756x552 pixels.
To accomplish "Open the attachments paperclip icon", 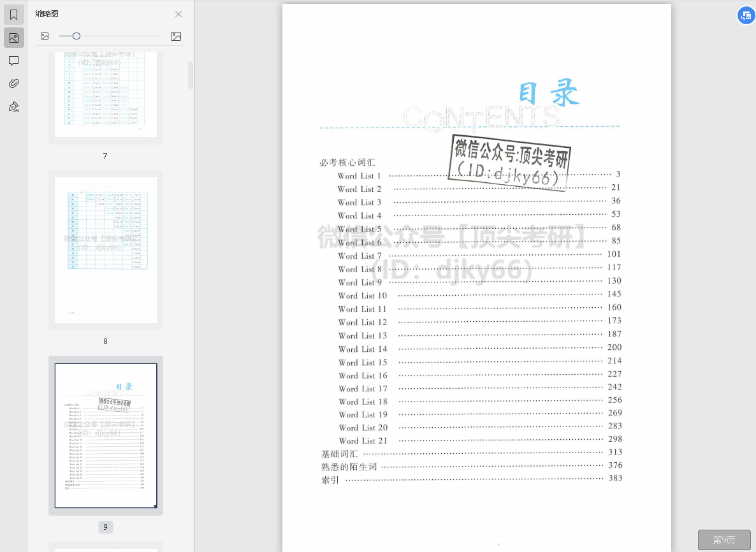I will (x=14, y=84).
